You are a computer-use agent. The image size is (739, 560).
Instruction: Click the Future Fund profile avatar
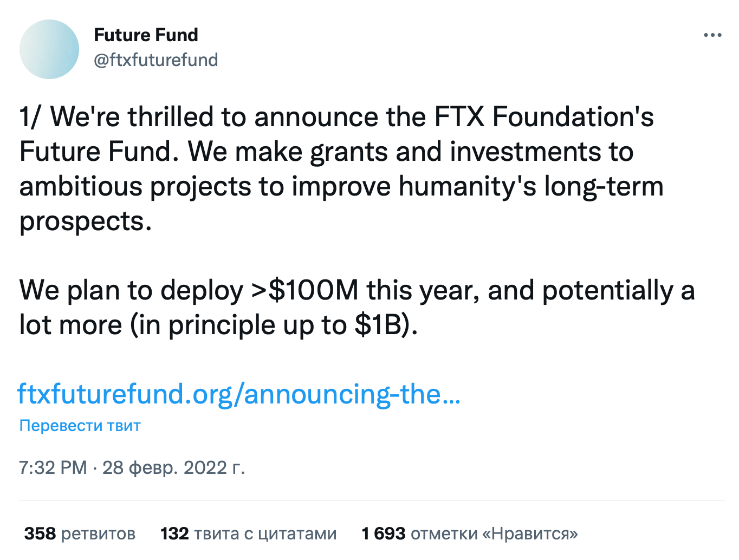coord(49,49)
